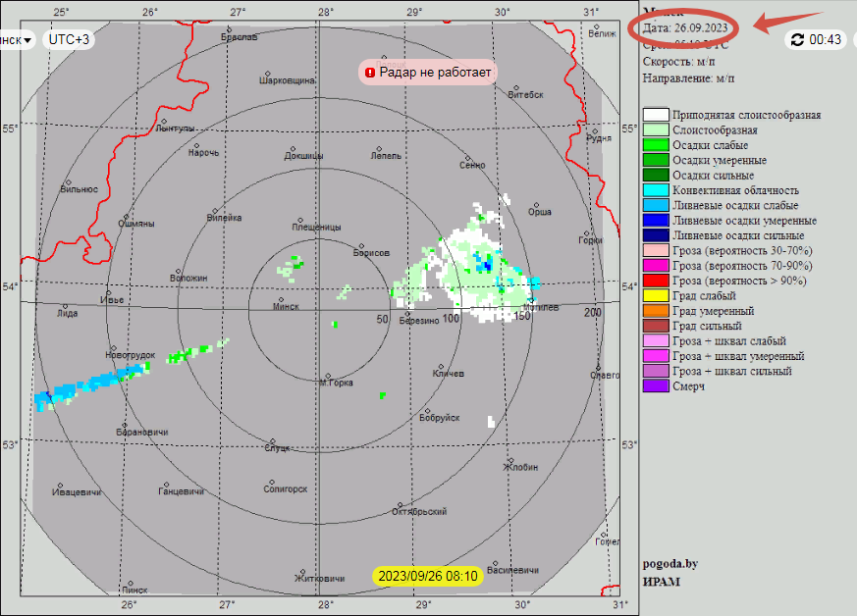Select the 'Град слабый' yellow legend swatch

point(656,295)
